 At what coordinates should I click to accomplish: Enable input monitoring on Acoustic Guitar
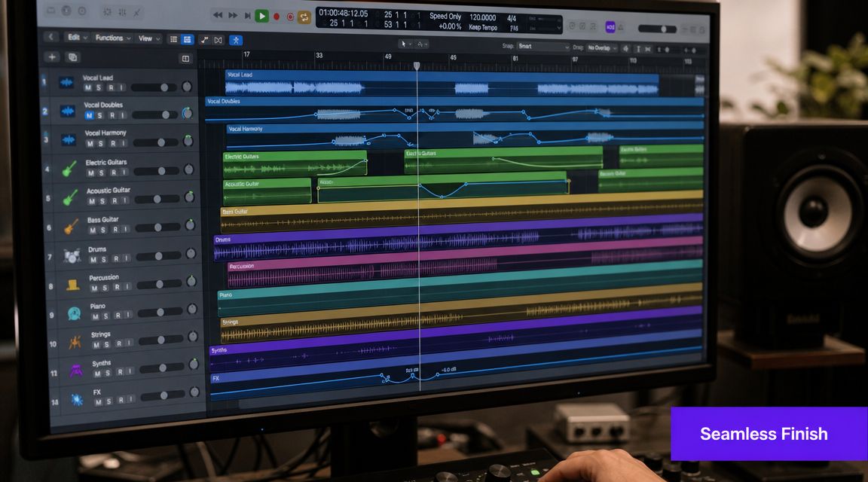pyautogui.click(x=125, y=200)
